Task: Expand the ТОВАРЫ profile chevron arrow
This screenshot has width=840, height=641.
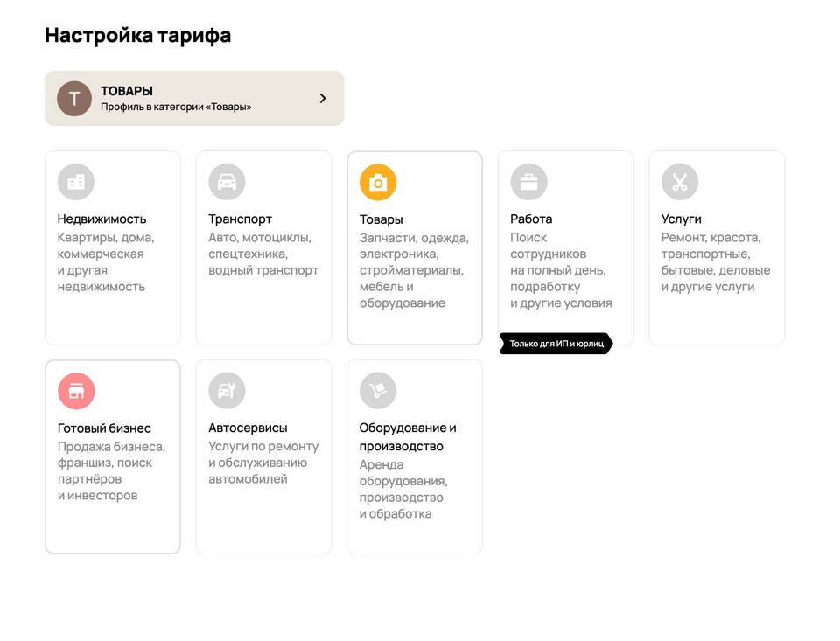Action: (323, 99)
